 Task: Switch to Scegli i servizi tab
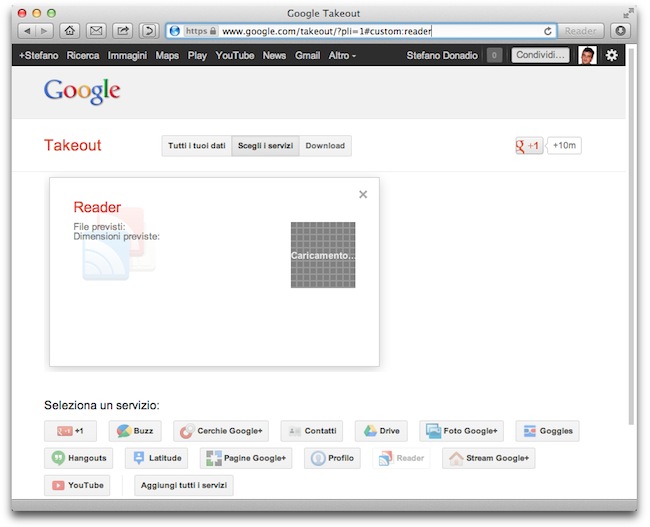(265, 146)
